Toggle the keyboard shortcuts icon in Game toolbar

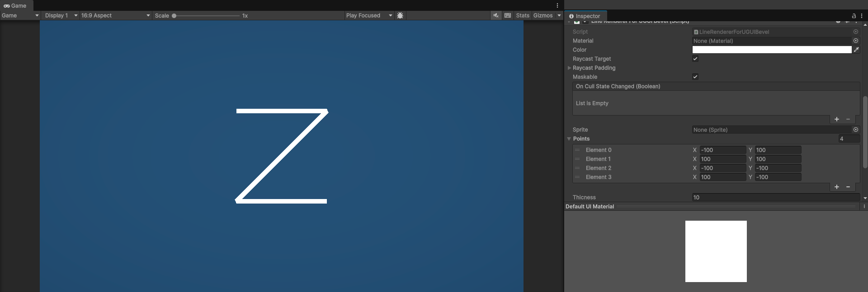[x=508, y=15]
